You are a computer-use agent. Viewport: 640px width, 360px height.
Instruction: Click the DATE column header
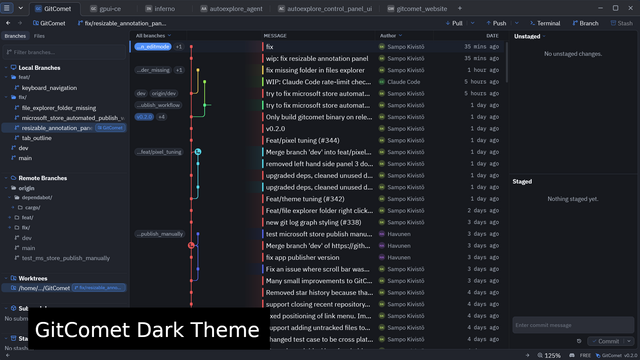[x=492, y=36]
